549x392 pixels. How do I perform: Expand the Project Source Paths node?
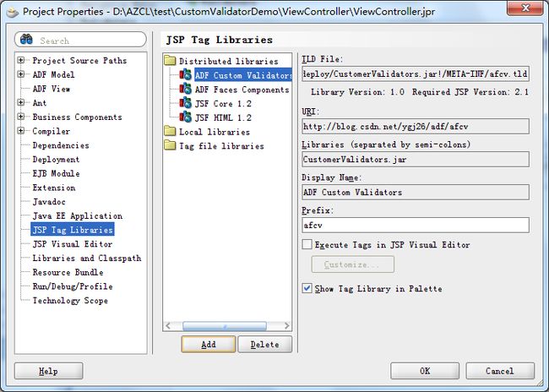(21, 60)
